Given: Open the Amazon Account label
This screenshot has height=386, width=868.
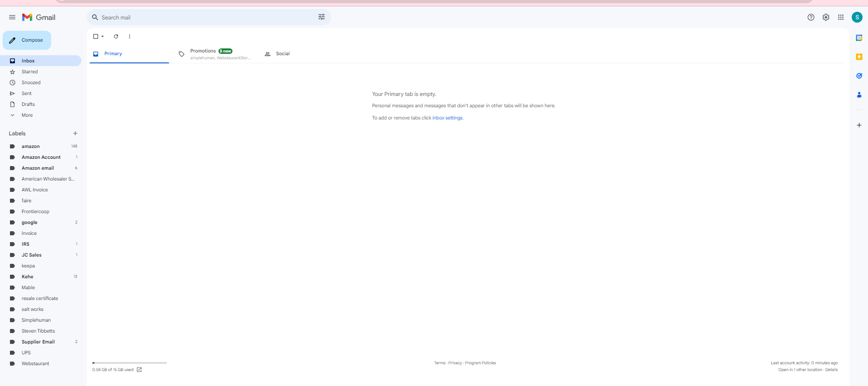Looking at the screenshot, I should 41,157.
